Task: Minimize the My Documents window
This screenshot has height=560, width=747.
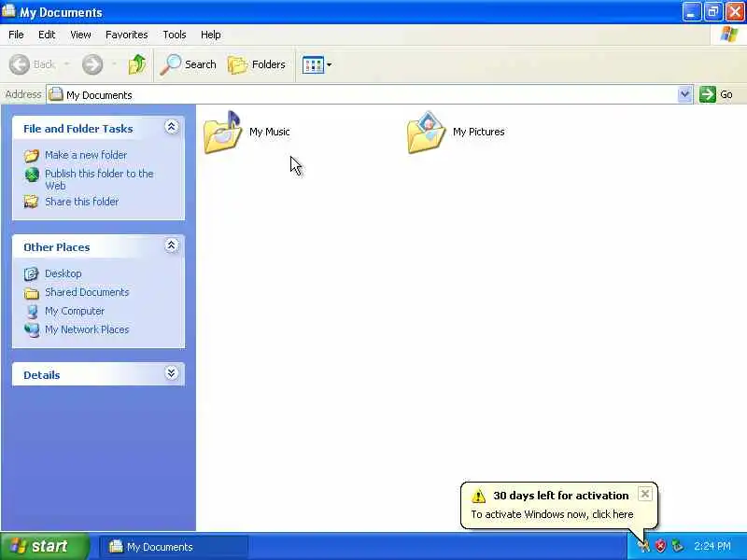Action: (x=691, y=12)
